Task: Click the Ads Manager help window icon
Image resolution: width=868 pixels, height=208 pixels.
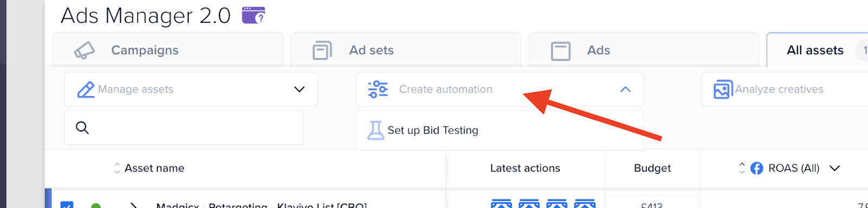Action: click(253, 15)
